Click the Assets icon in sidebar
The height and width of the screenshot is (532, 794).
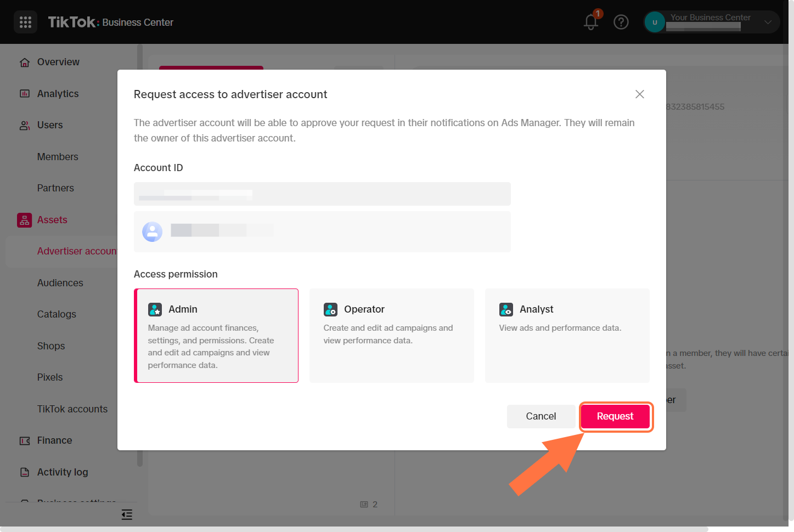click(25, 220)
